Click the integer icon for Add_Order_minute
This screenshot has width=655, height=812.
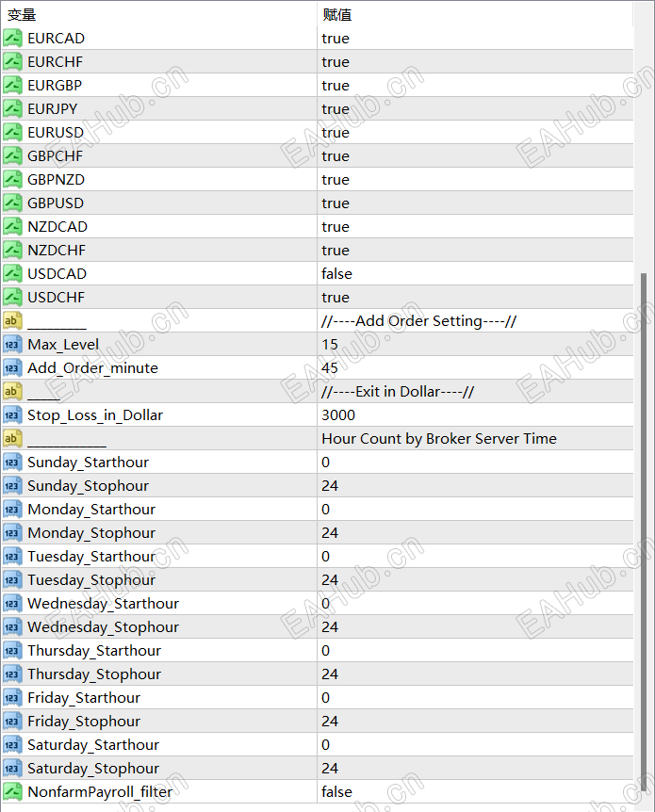tap(12, 368)
